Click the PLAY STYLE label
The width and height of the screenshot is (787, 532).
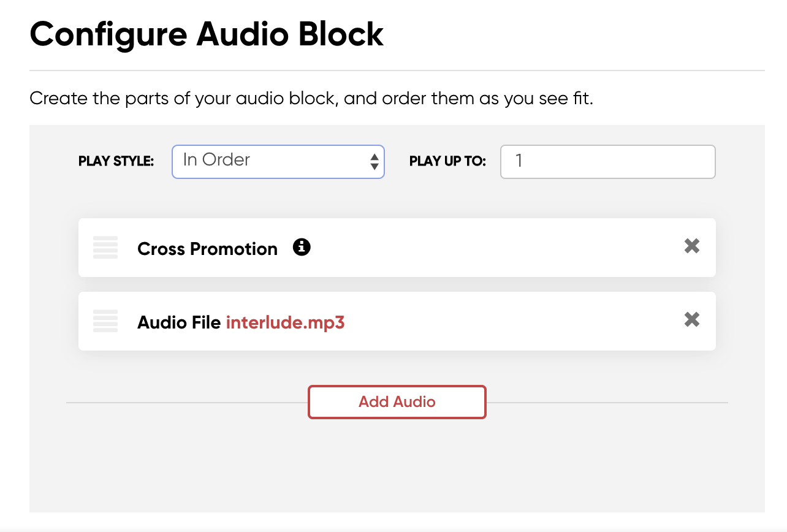116,162
